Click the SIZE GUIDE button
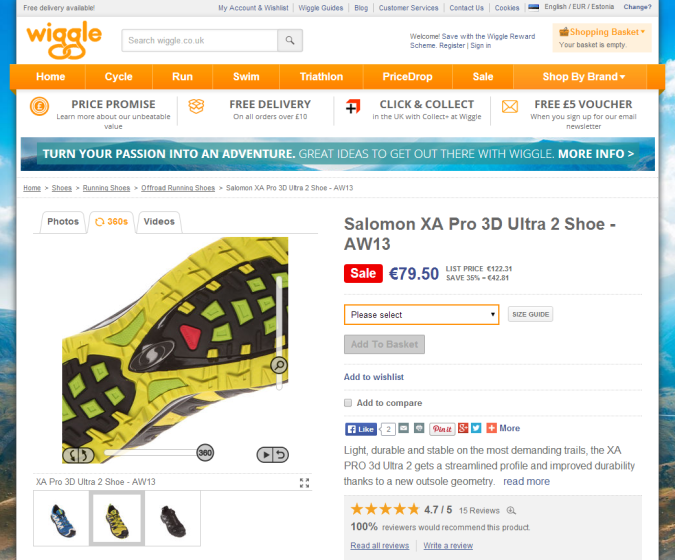The height and width of the screenshot is (560, 675). [531, 315]
